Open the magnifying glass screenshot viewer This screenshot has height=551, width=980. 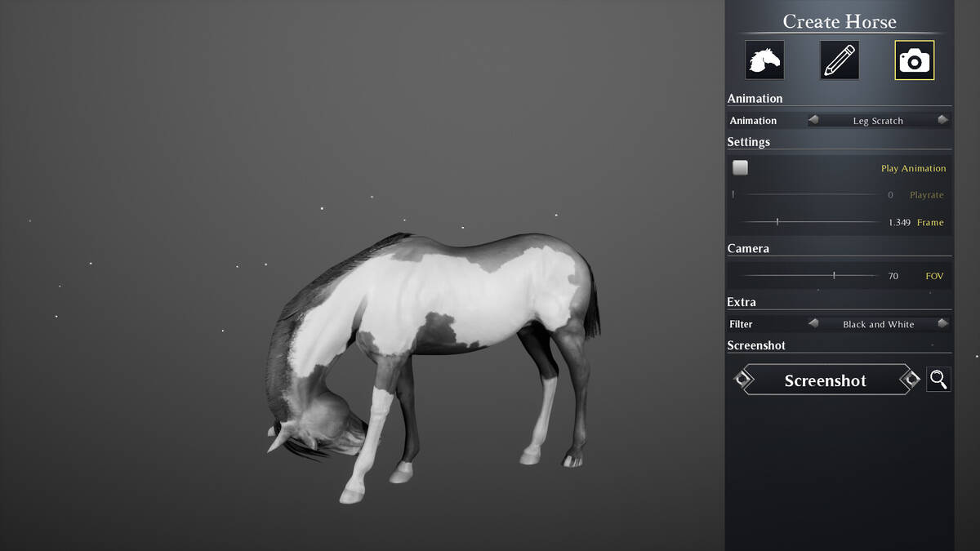pyautogui.click(x=939, y=379)
